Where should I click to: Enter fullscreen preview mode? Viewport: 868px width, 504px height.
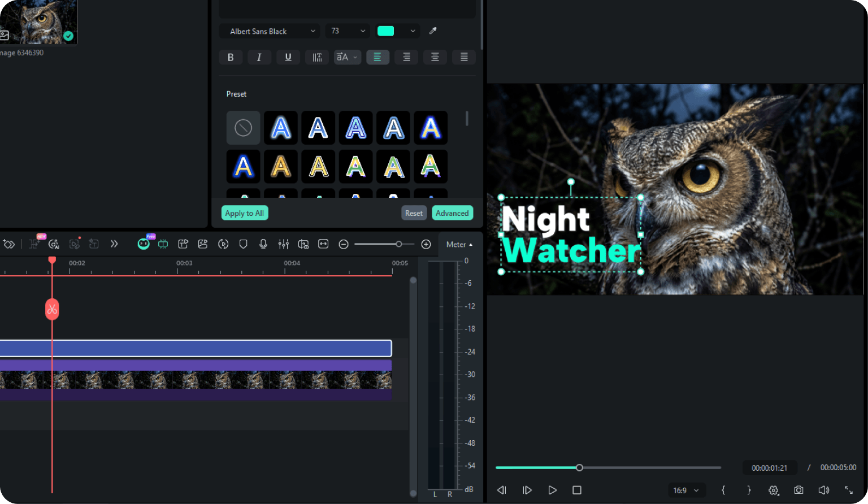[x=849, y=490]
